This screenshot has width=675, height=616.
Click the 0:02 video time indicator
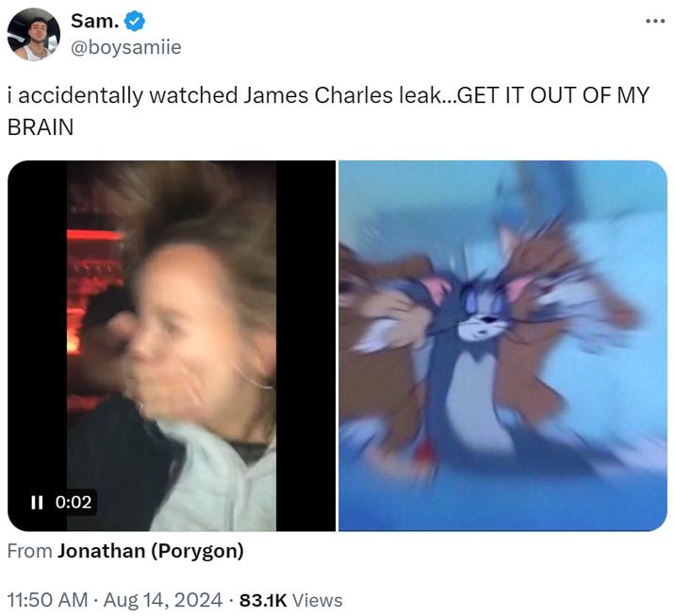coord(74,502)
